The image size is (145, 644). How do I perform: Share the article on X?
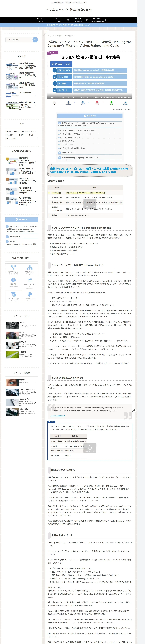(x=54, y=103)
